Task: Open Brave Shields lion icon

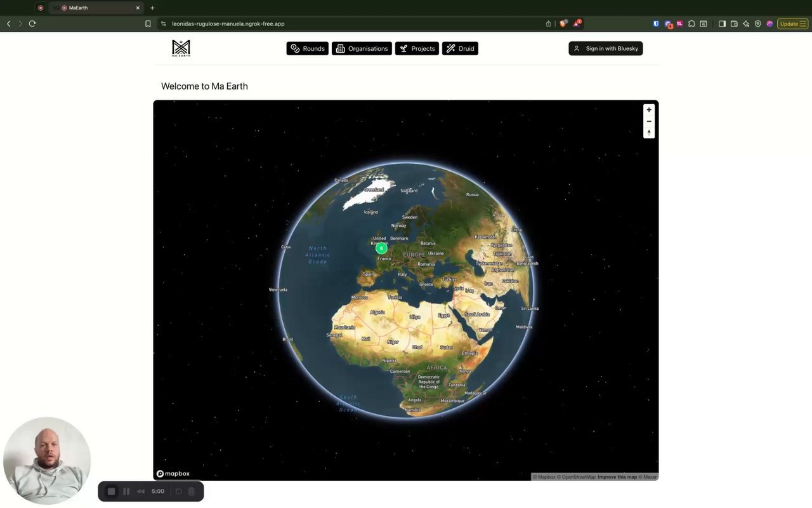Action: 563,23
